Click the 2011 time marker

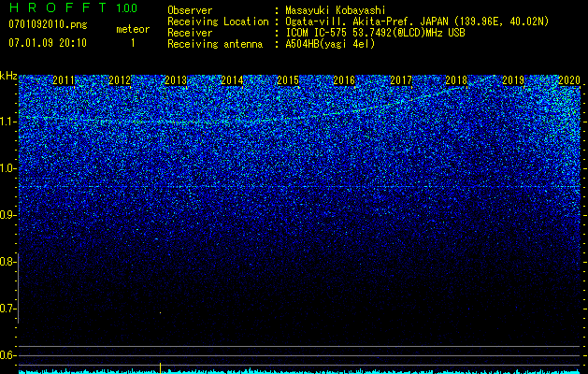(x=64, y=80)
